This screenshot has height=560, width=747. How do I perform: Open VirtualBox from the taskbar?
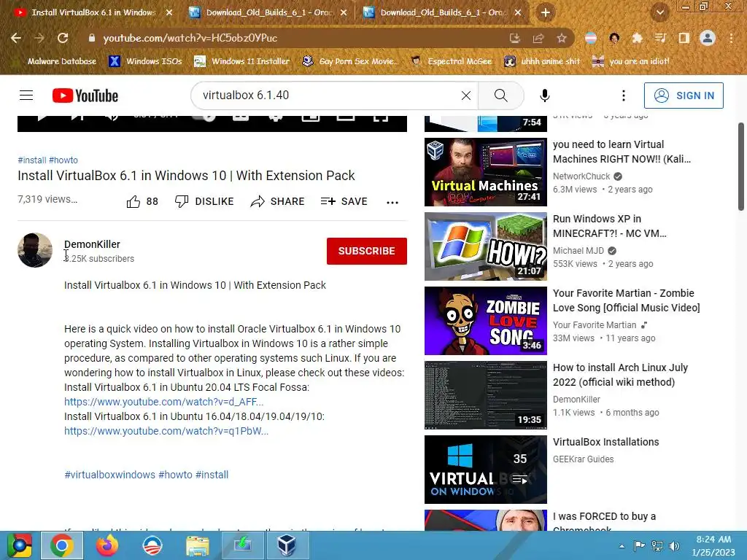pos(287,545)
